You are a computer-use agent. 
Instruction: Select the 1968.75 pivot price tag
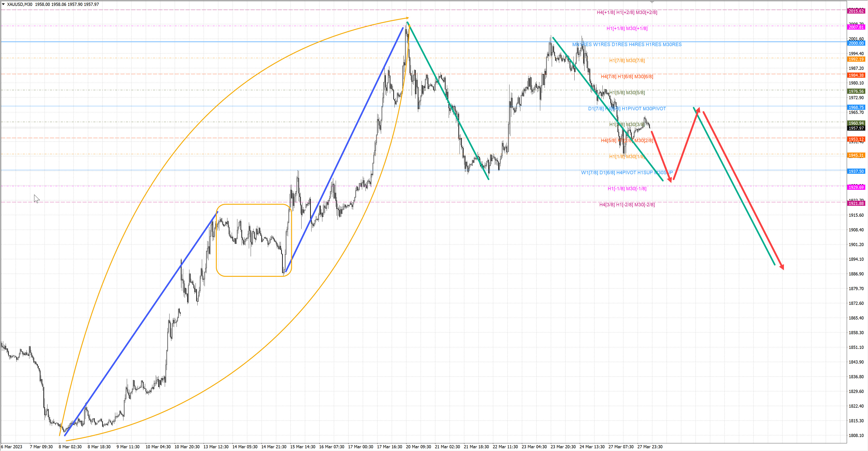point(856,108)
